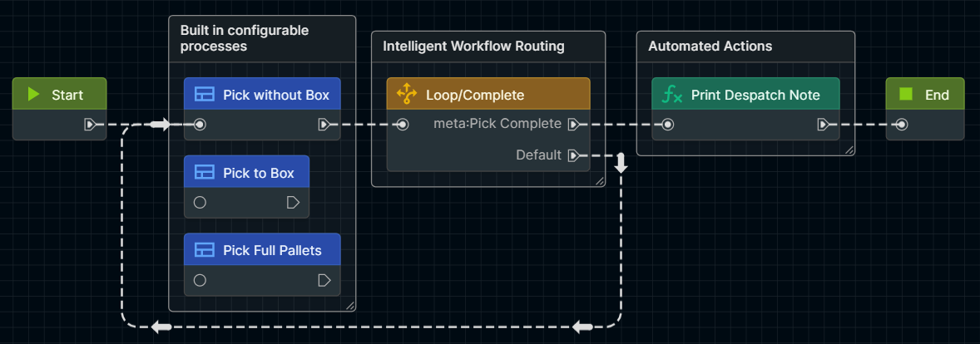Viewport: 980px width, 344px height.
Task: Click the green stop icon on End node
Action: 906,94
